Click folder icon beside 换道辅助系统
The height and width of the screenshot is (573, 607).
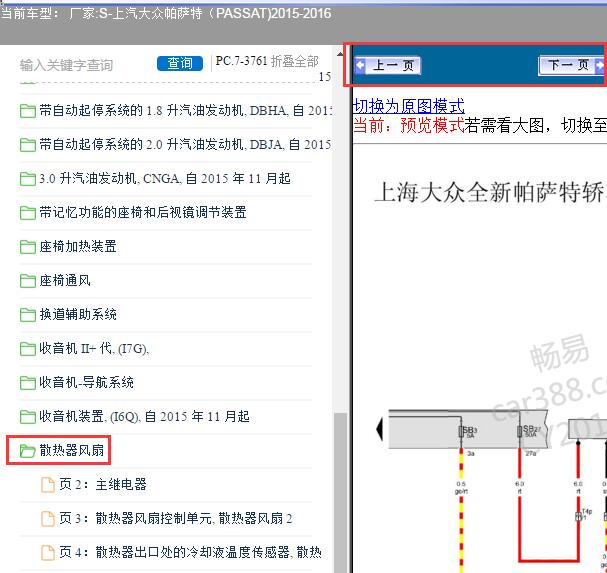click(x=27, y=315)
